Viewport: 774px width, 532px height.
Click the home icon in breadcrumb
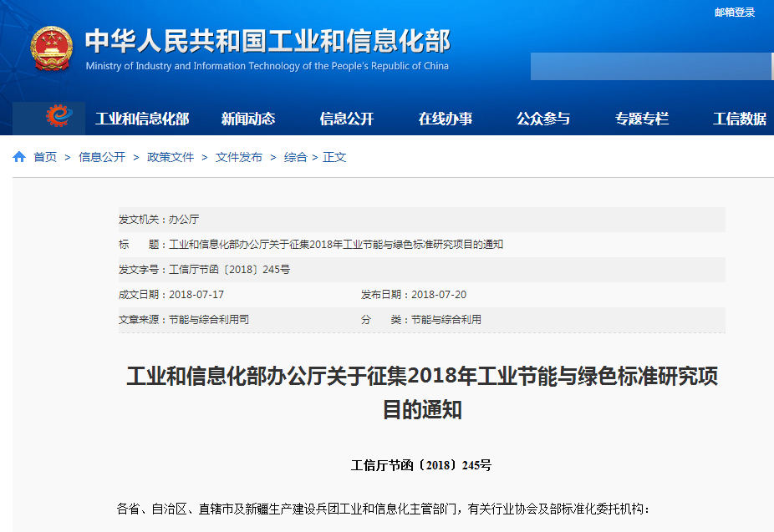pos(19,157)
